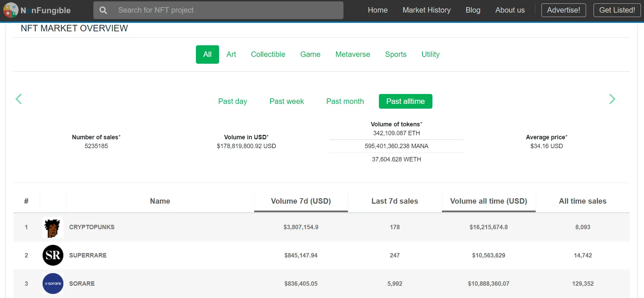Image resolution: width=644 pixels, height=298 pixels.
Task: Click the SuperRare SR logo
Action: (53, 255)
